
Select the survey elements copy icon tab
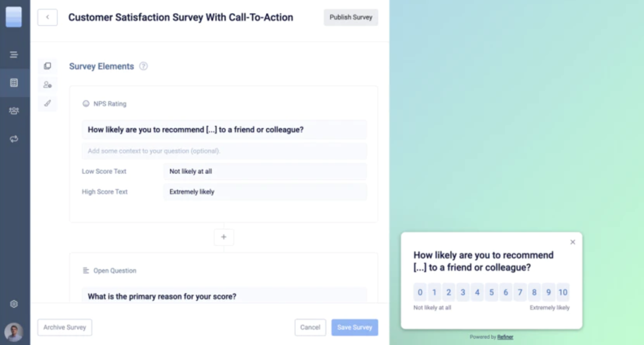[x=47, y=66]
